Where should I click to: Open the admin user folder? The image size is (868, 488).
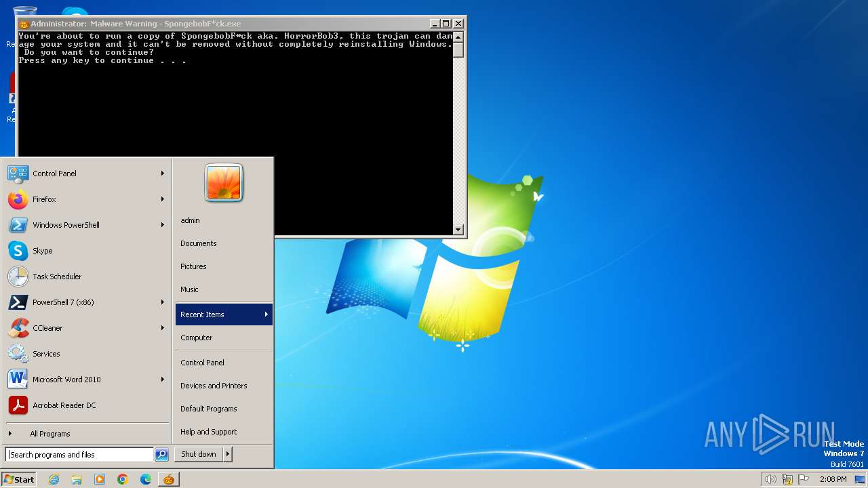[x=224, y=220]
